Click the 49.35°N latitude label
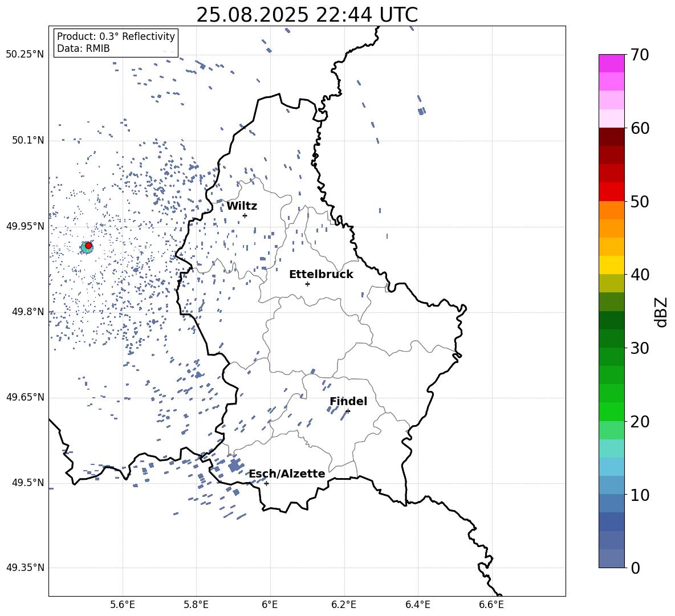 [25, 568]
